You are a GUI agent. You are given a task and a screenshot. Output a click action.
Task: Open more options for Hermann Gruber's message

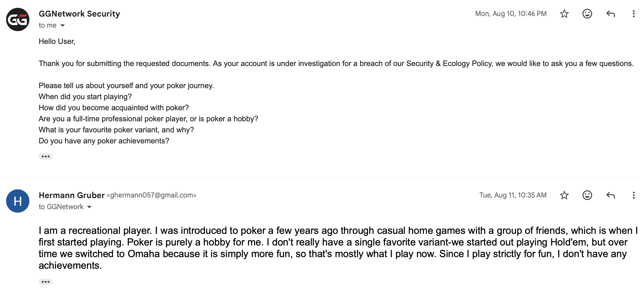[634, 195]
